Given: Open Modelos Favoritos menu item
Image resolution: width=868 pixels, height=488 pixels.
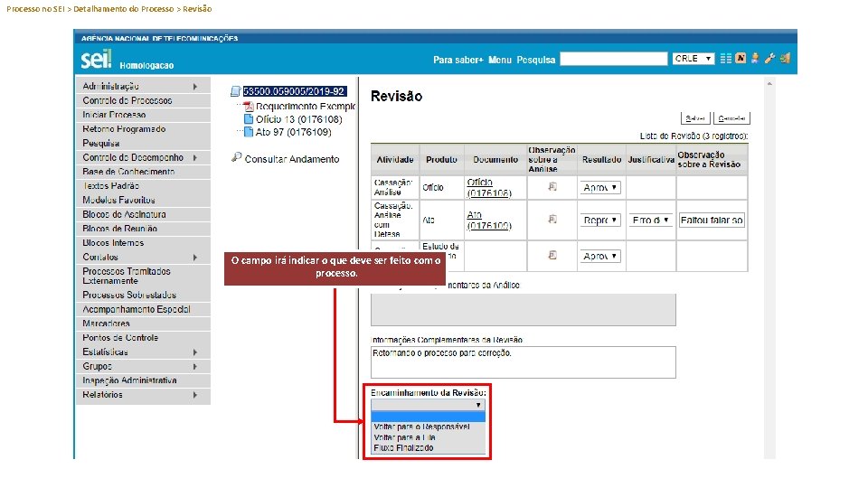Looking at the screenshot, I should coord(143,201).
